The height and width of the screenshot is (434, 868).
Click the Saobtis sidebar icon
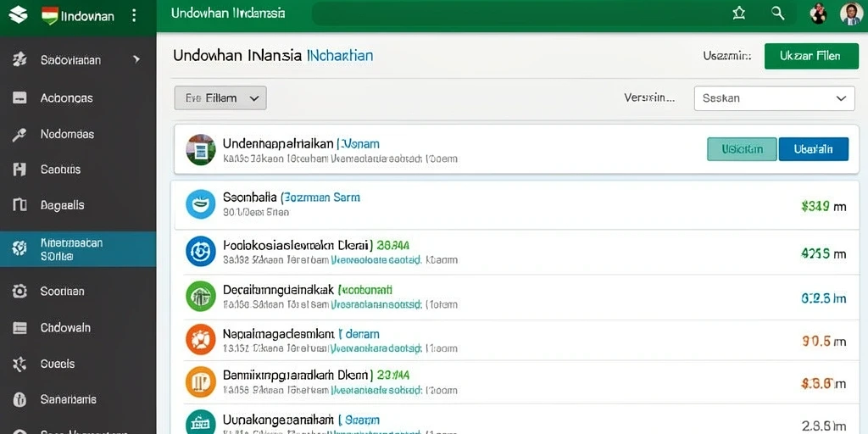pos(19,170)
